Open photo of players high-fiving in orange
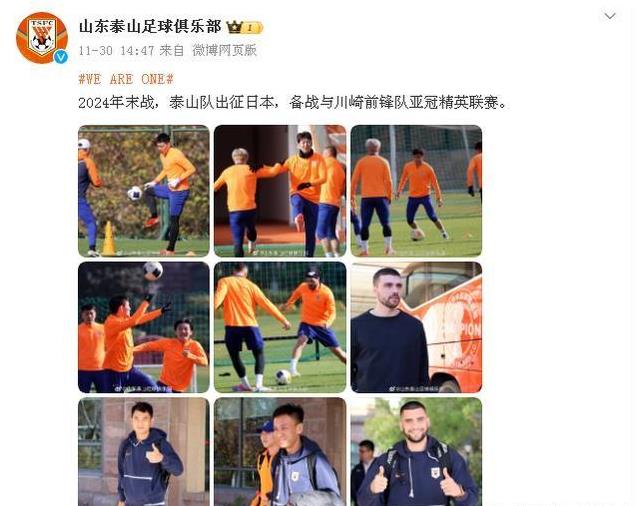This screenshot has height=506, width=636. 280,191
